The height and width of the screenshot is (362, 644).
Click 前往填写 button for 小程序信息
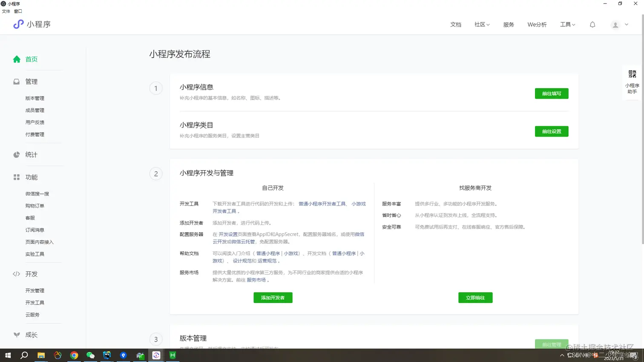click(x=552, y=94)
